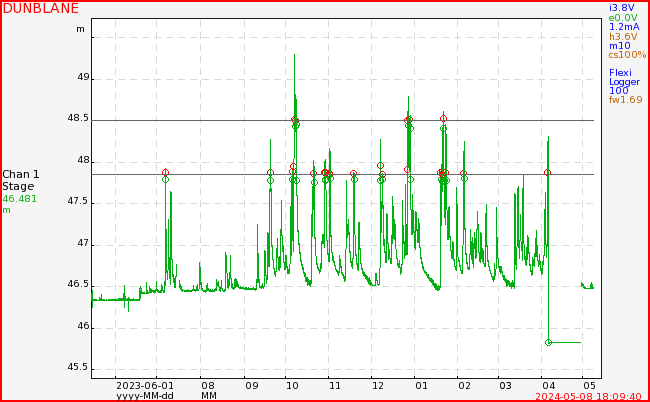The height and width of the screenshot is (402, 650).
Task: Click the 04 month label on x-axis
Action: point(548,385)
